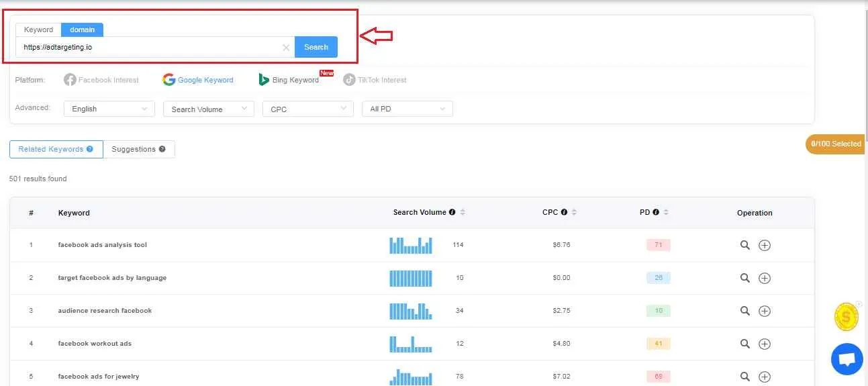The width and height of the screenshot is (868, 386).
Task: Sort the table by CPC
Action: point(574,212)
